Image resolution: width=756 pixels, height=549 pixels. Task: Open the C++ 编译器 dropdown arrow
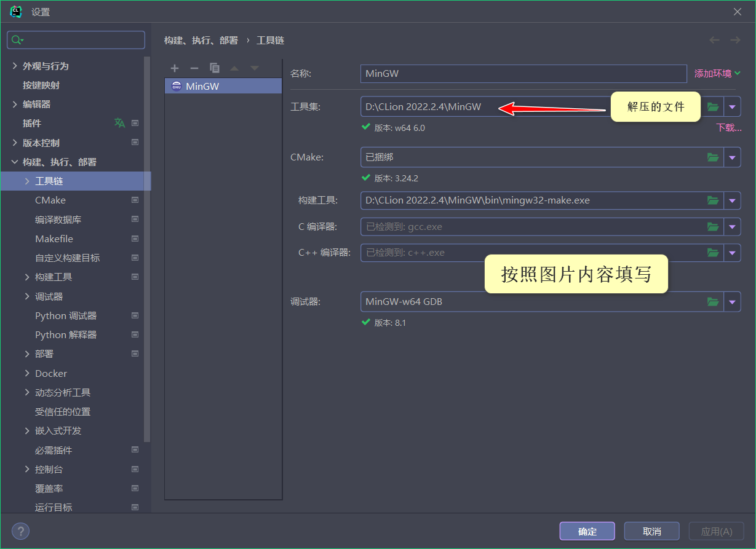[x=732, y=253]
